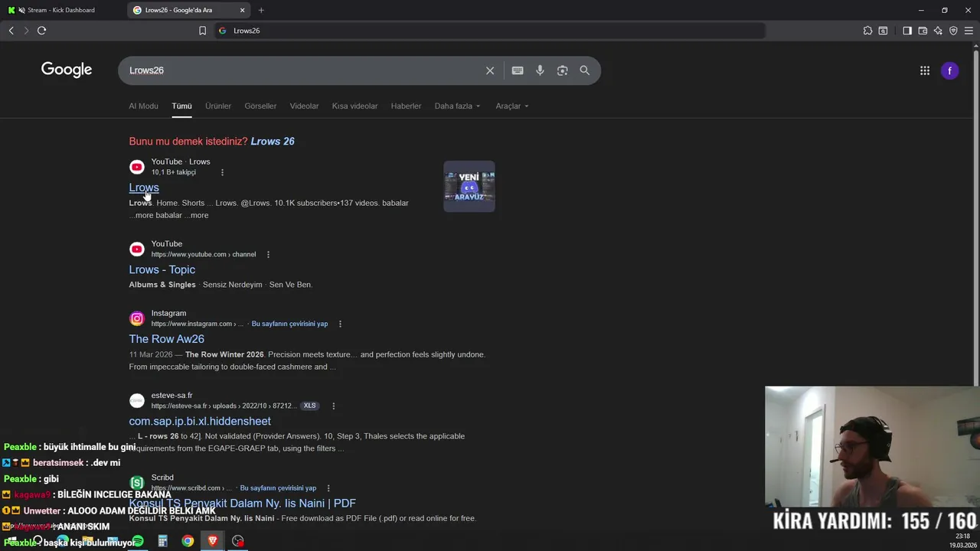Open the Google account avatar

tap(949, 70)
